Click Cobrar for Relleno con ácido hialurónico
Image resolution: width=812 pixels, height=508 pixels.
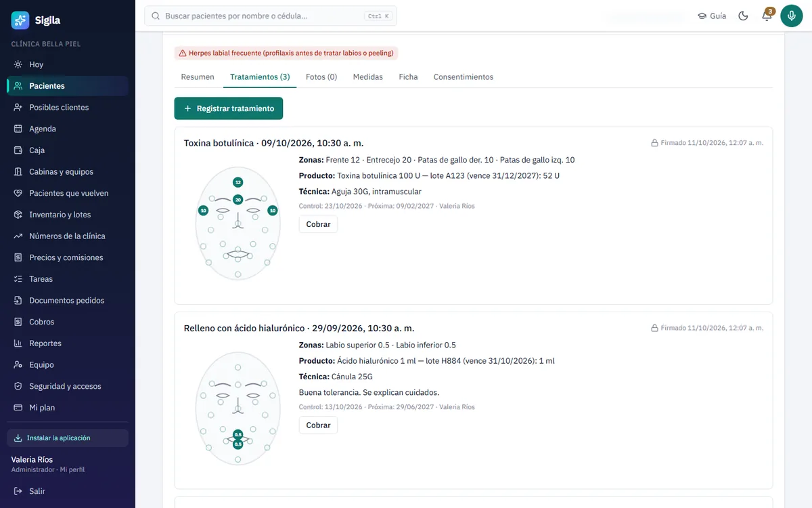coord(318,425)
